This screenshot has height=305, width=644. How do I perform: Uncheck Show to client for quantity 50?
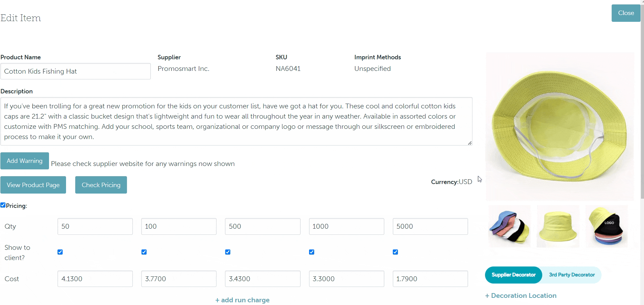[x=60, y=252]
